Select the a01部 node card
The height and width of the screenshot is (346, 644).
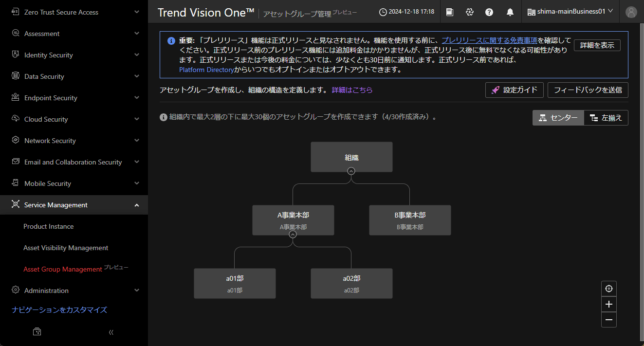point(235,283)
